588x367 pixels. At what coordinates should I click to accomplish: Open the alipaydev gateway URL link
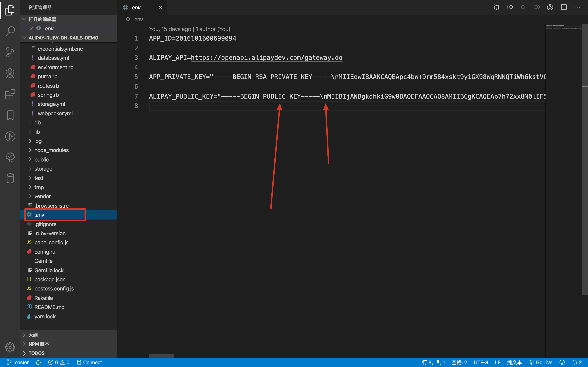click(x=266, y=58)
